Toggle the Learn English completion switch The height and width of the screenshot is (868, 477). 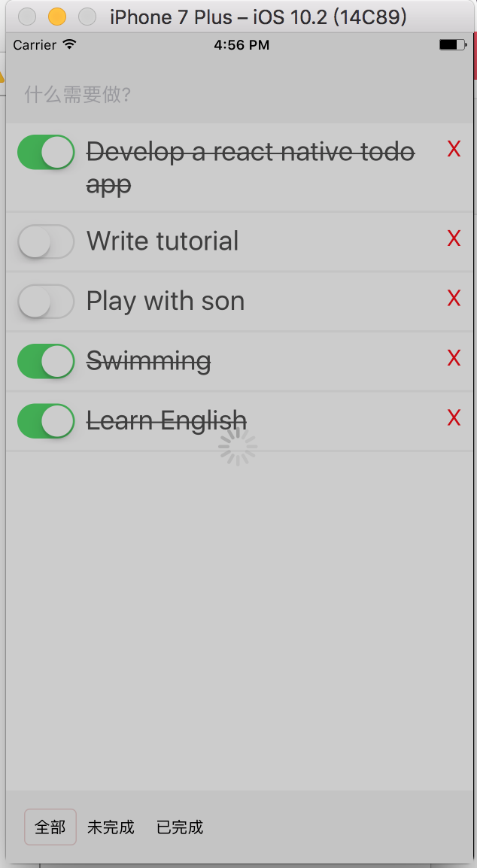click(45, 420)
